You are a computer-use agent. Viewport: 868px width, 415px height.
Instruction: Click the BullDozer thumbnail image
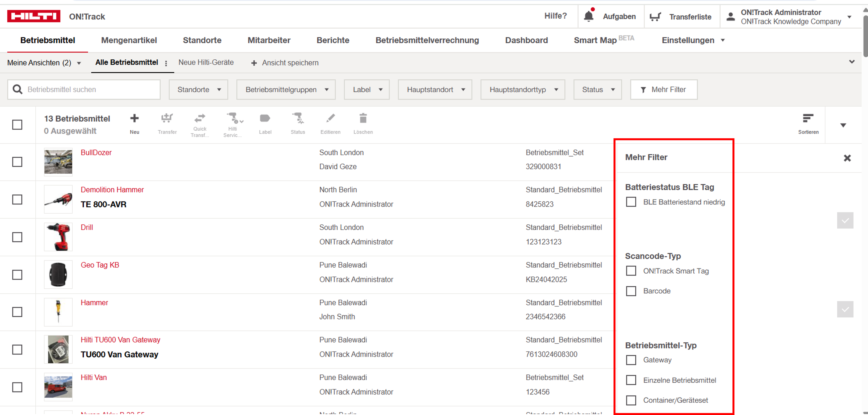point(58,162)
